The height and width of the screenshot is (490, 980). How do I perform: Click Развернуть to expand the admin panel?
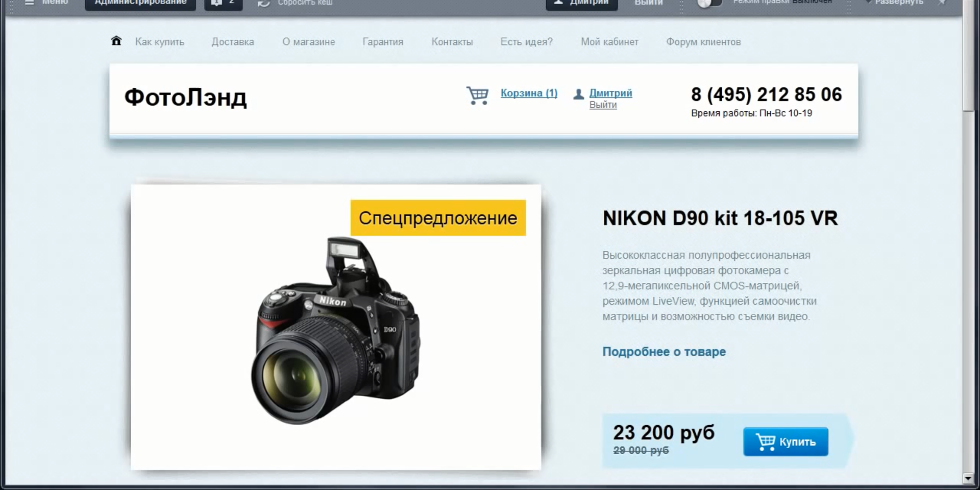(895, 3)
